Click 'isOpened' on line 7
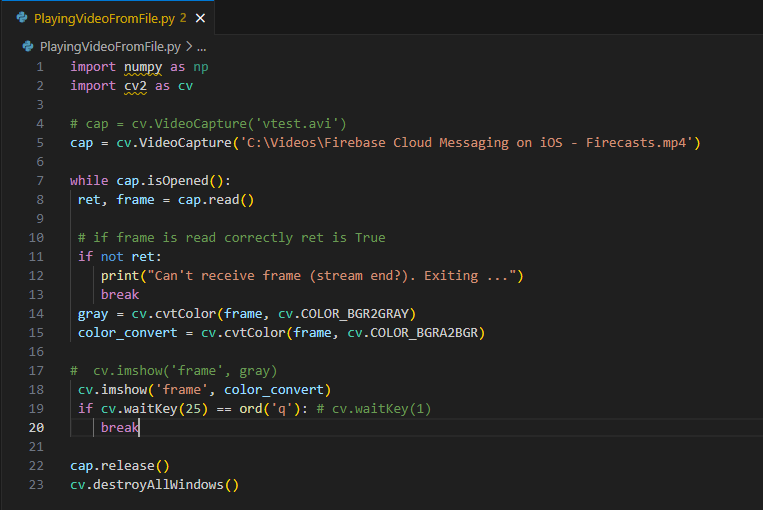This screenshot has height=510, width=763. pos(178,181)
